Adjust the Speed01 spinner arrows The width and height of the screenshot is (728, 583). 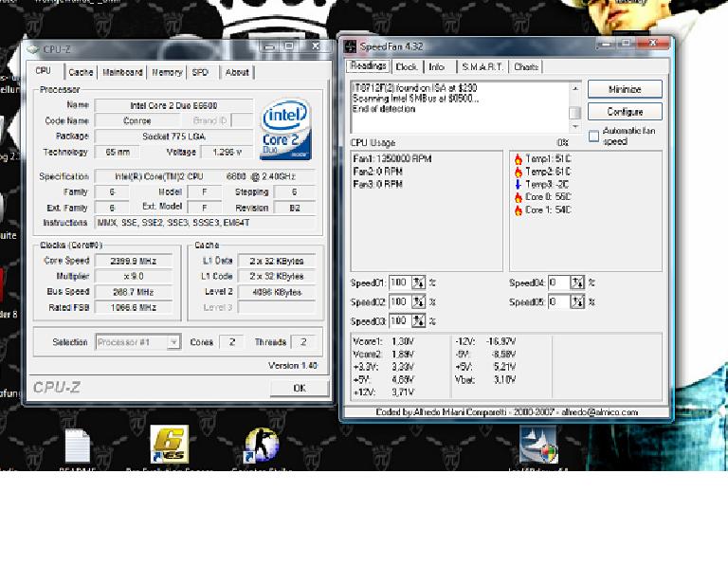click(418, 282)
